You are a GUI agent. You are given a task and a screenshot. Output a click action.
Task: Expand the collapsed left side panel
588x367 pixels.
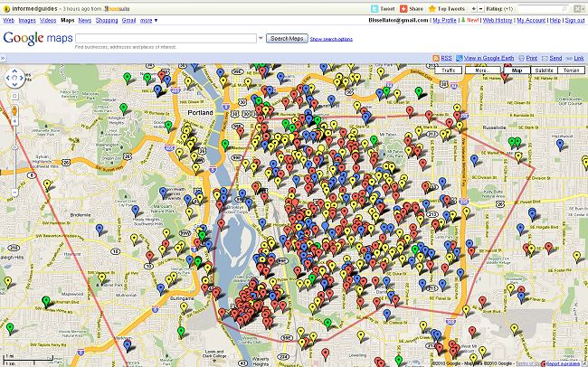(4, 58)
